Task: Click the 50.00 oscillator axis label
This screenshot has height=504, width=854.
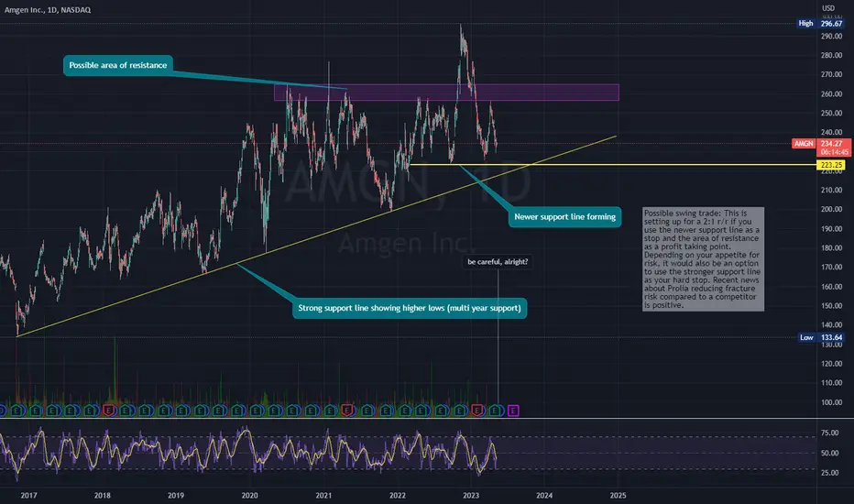Action: pos(830,453)
